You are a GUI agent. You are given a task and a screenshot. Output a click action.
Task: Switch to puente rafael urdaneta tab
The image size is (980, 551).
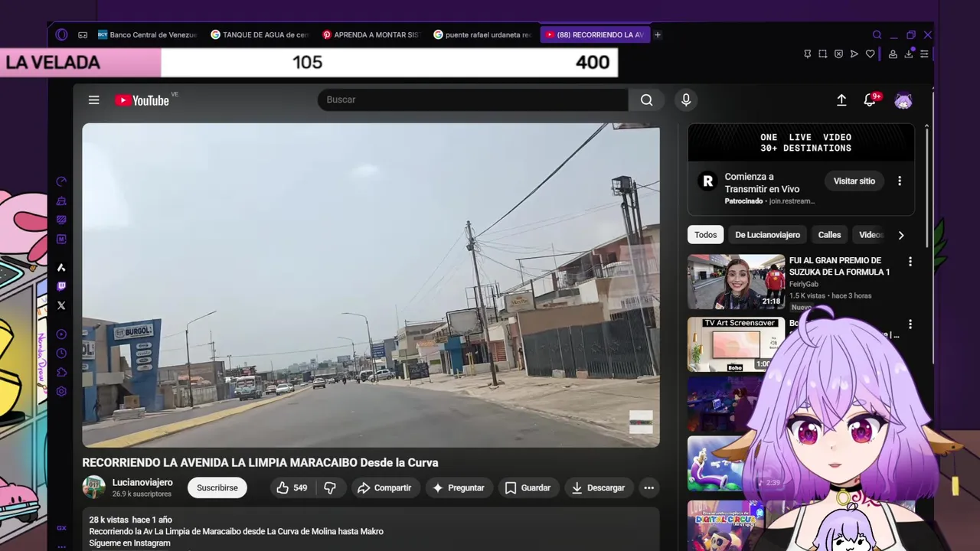483,34
